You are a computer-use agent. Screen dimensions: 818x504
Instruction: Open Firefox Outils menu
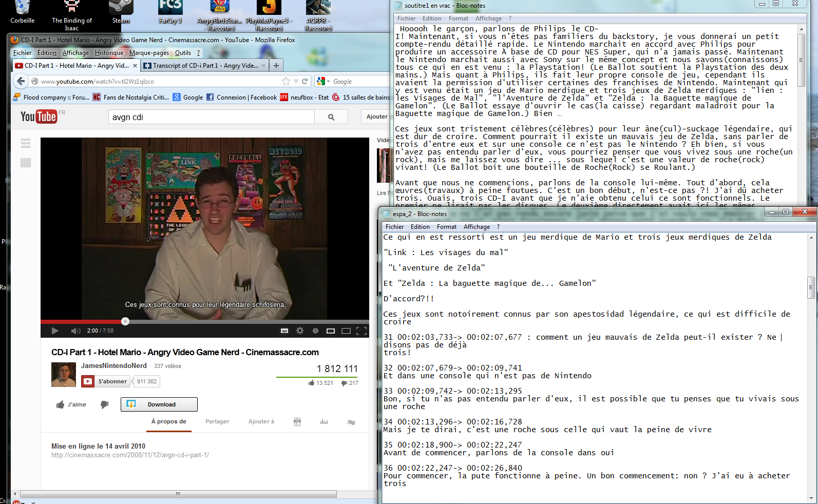(x=183, y=53)
